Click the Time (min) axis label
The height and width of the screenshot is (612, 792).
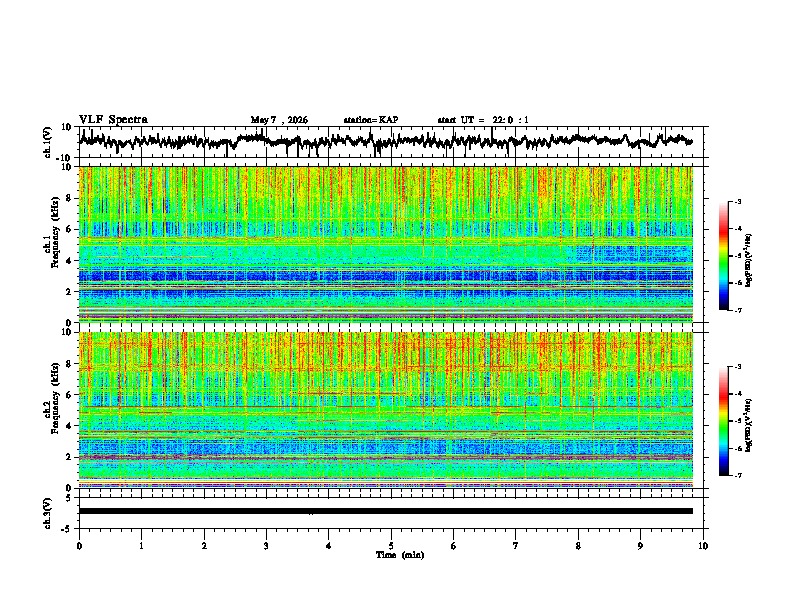pos(400,555)
